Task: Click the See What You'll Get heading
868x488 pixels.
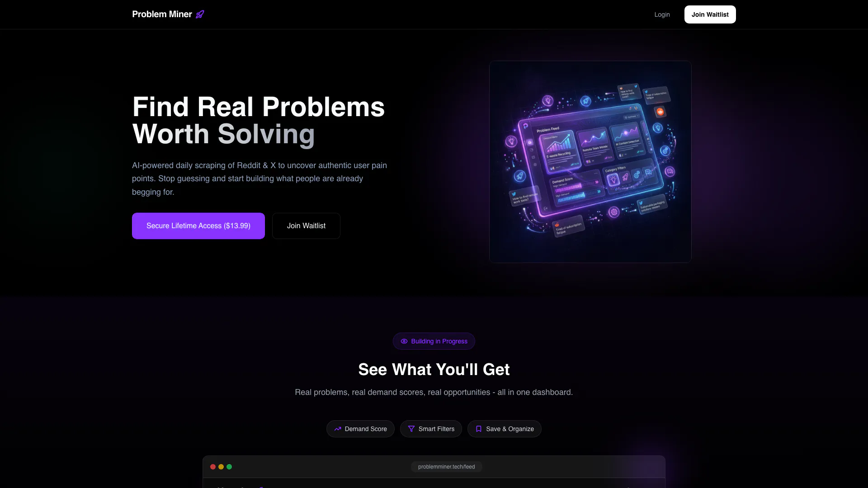Action: tap(434, 370)
